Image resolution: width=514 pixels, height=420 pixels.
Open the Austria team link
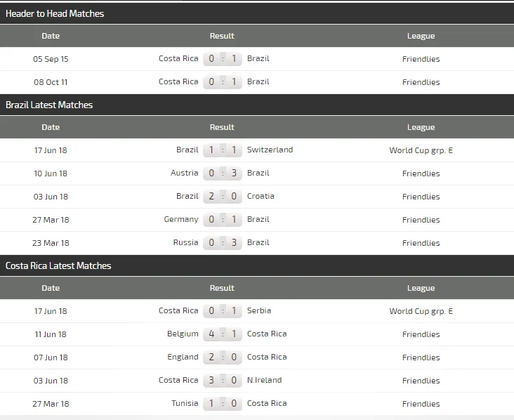click(x=184, y=173)
